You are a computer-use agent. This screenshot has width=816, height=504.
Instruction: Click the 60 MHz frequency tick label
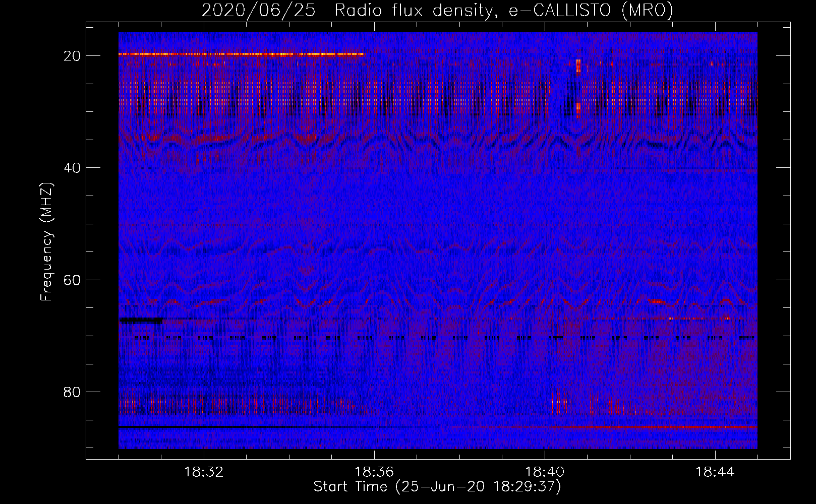click(72, 280)
